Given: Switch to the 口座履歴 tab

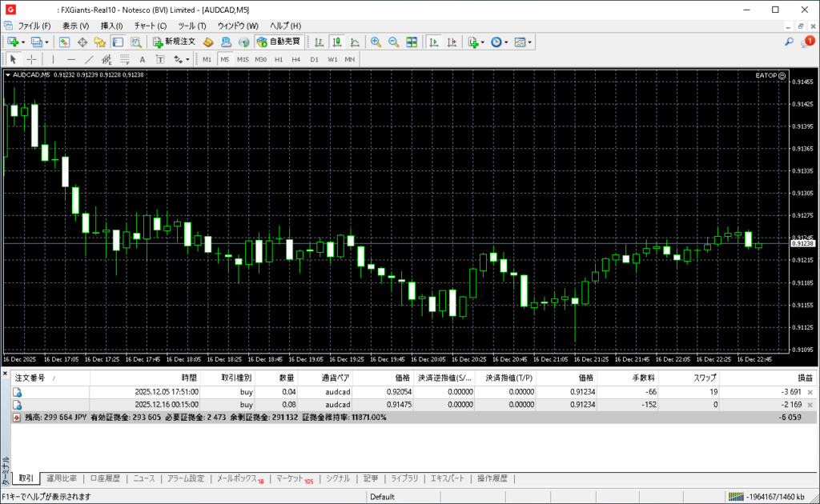Looking at the screenshot, I should pos(104,478).
